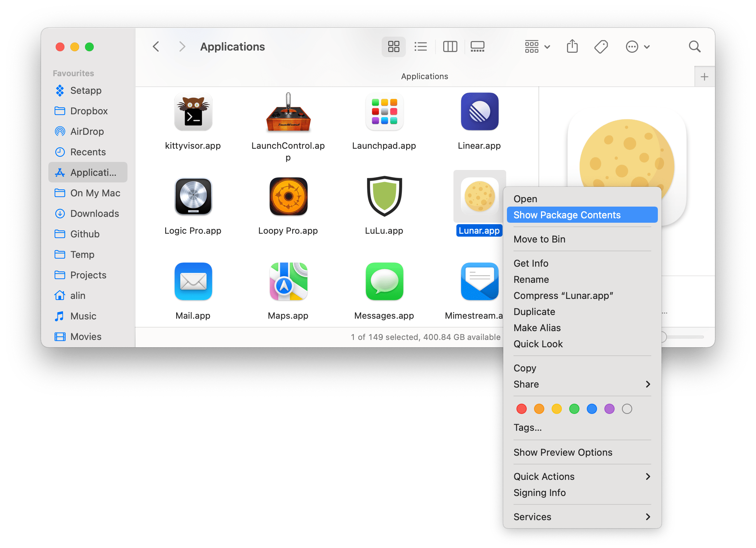Expand the Services submenu
Viewport: 756px width, 548px height.
(582, 517)
